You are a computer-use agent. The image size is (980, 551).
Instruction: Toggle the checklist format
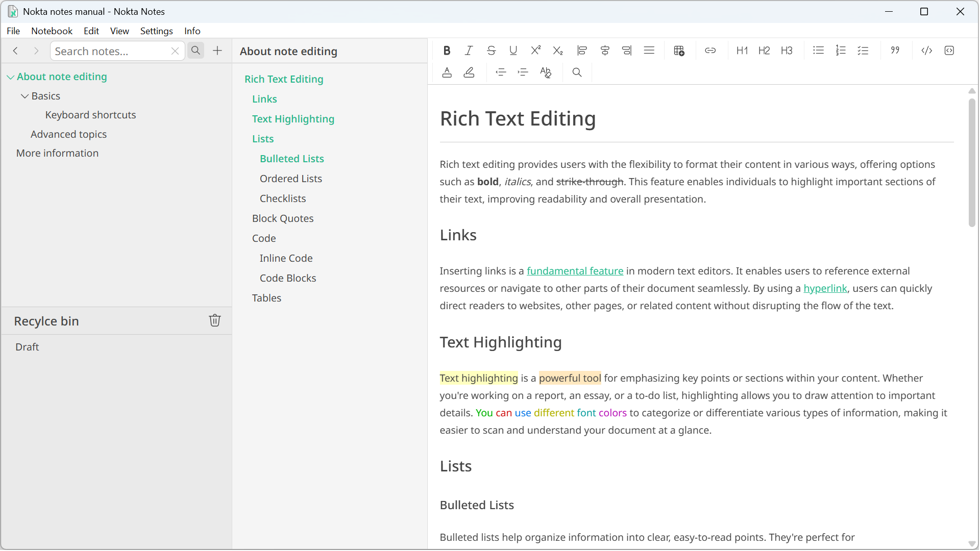(x=863, y=50)
